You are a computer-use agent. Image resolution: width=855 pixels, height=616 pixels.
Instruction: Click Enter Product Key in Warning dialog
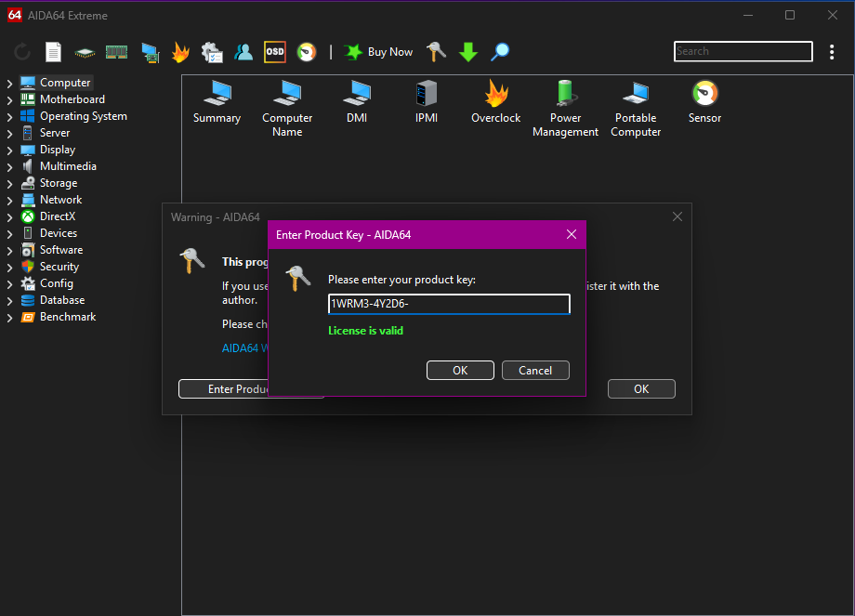(x=224, y=388)
